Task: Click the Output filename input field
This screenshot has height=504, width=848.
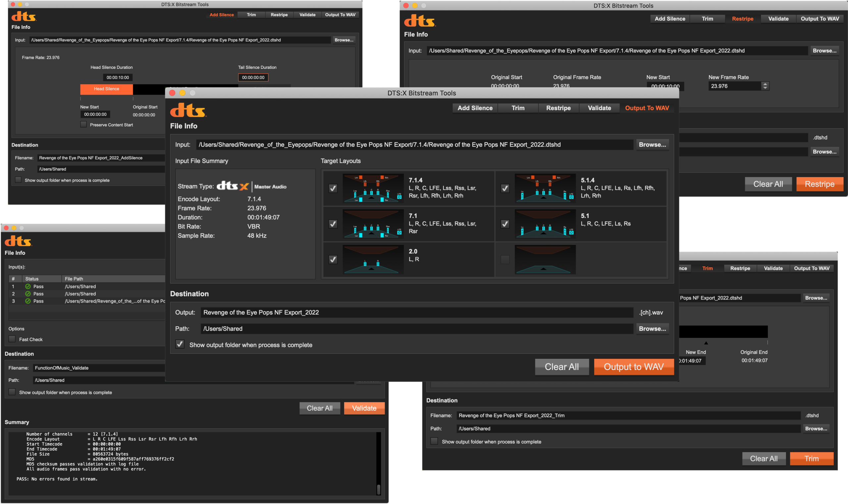Action: (416, 312)
